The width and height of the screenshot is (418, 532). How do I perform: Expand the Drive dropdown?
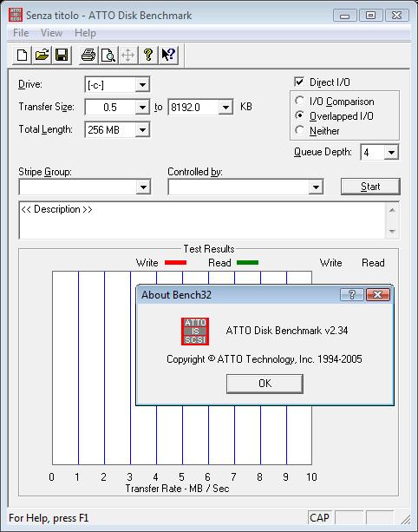[x=142, y=85]
